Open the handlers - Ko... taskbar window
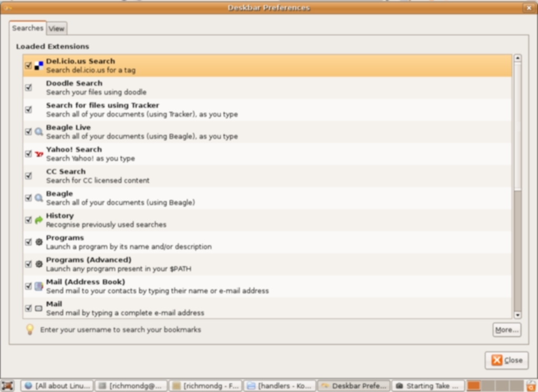 [x=280, y=386]
